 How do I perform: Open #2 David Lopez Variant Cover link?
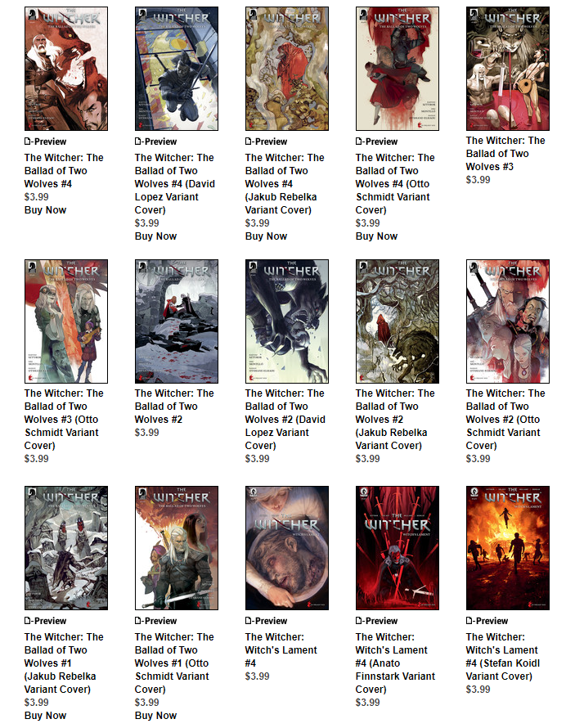click(x=285, y=420)
